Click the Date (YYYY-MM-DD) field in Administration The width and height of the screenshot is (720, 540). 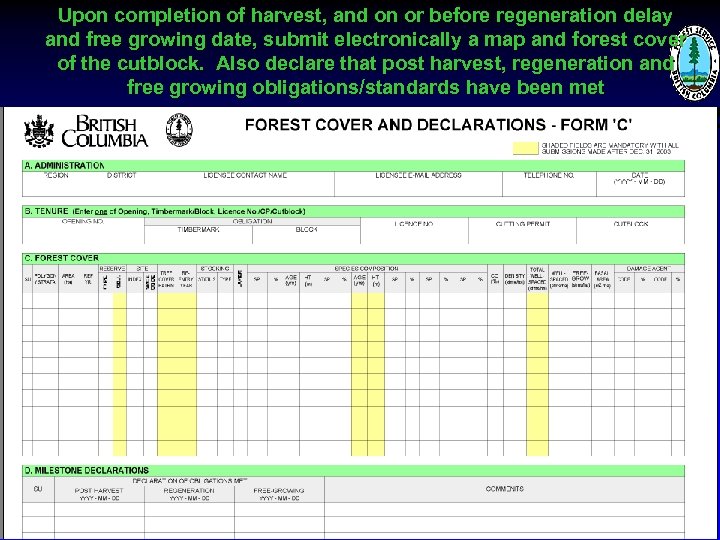640,184
